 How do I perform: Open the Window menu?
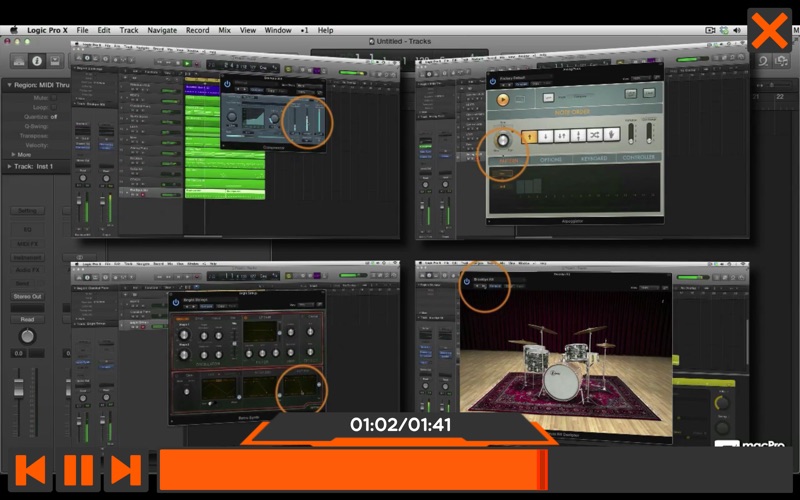click(x=278, y=30)
